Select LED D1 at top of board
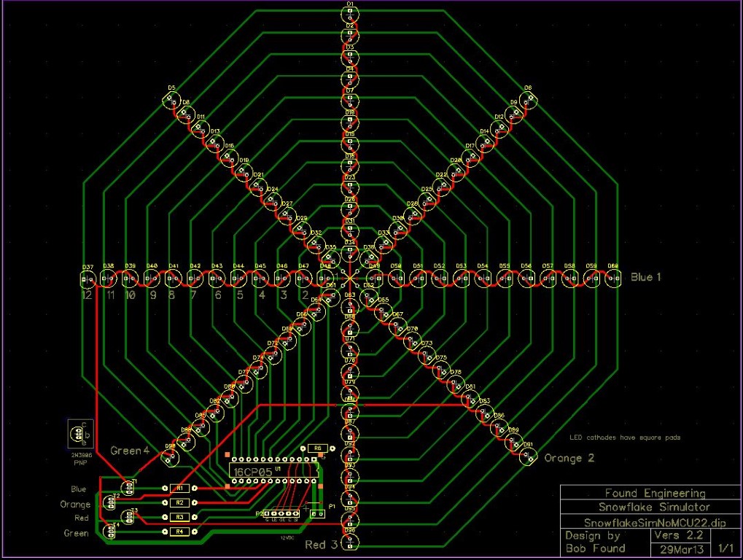743x560 pixels. coord(350,12)
